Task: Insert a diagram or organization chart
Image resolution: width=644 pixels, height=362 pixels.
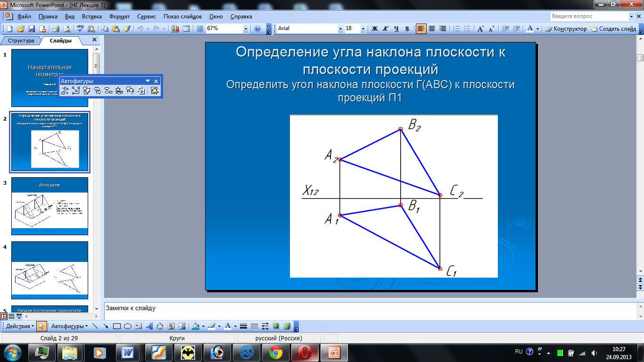Action: click(160, 326)
